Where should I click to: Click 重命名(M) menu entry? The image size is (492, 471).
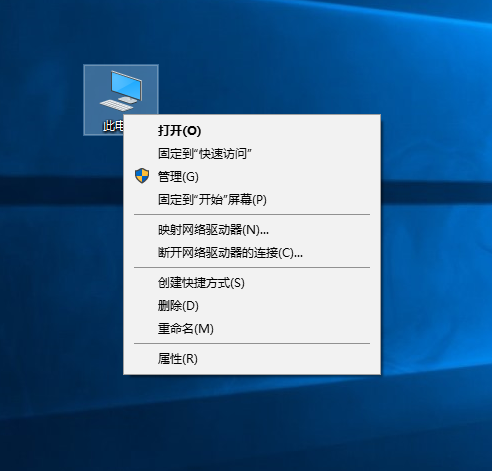(252, 329)
